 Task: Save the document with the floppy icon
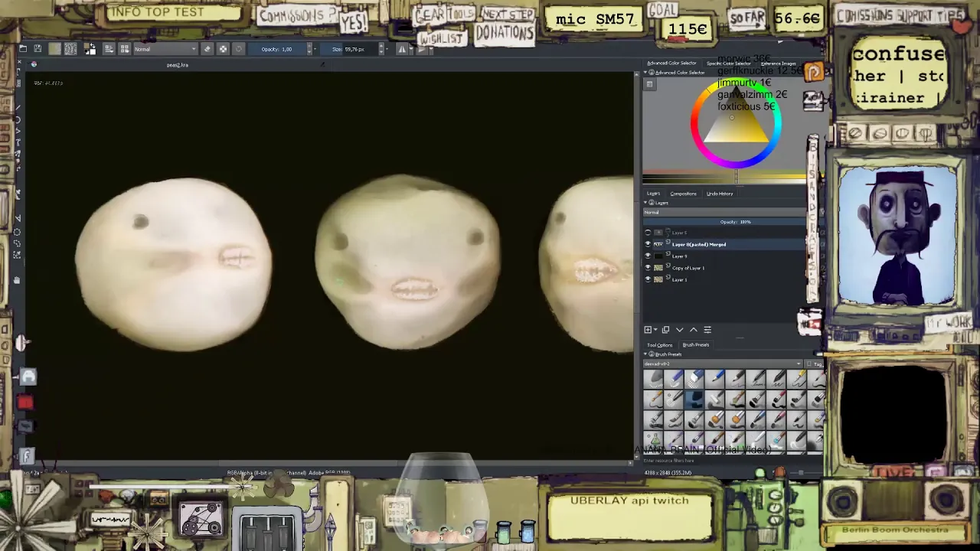click(38, 48)
